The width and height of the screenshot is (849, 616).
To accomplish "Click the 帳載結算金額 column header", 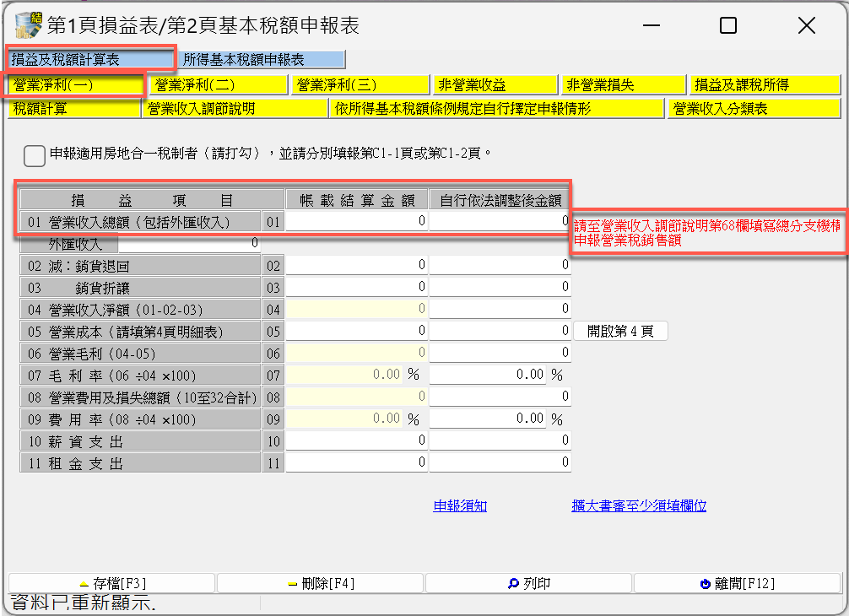I will (x=357, y=200).
